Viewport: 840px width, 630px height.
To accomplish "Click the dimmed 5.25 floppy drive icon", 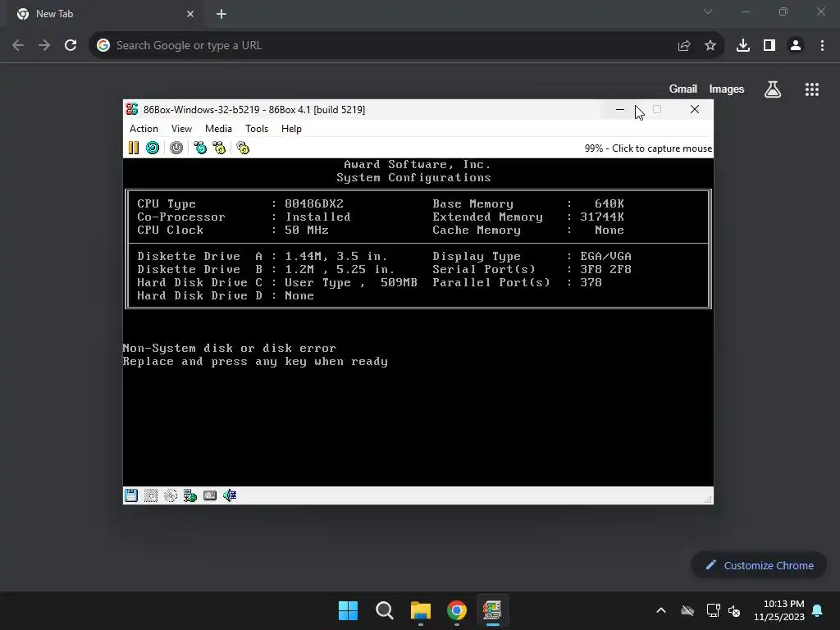I will click(151, 495).
